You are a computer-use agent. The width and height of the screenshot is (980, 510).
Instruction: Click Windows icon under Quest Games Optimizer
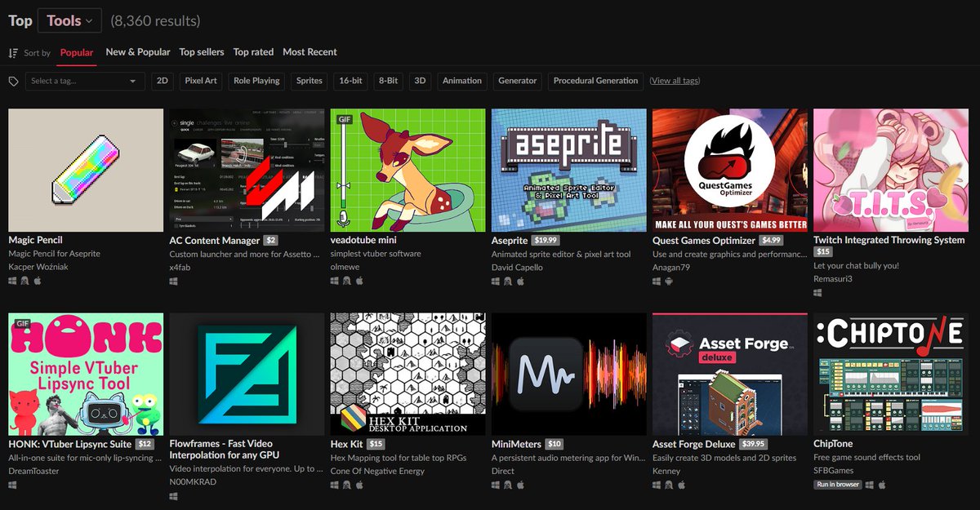tap(657, 281)
